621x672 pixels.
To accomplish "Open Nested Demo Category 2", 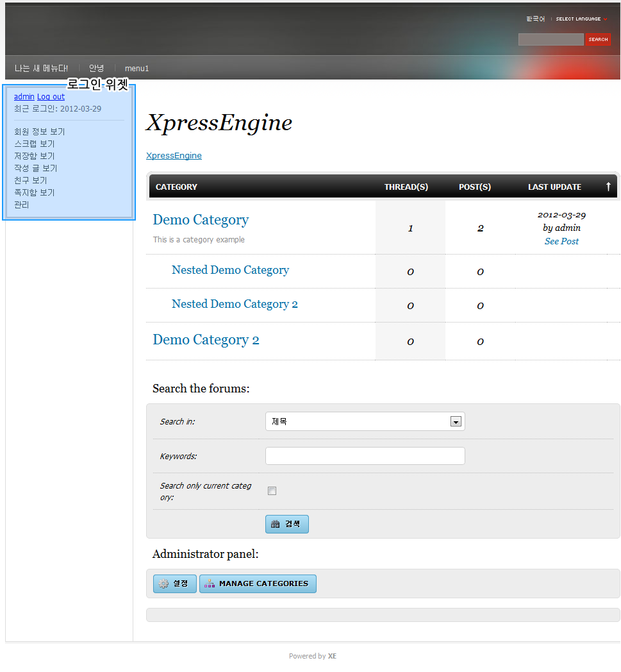I will click(x=235, y=304).
